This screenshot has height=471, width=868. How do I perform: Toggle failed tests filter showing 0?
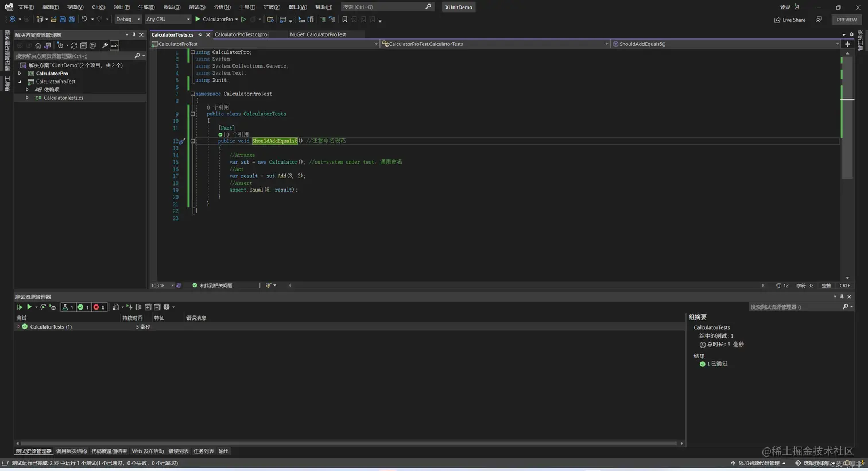[99, 307]
